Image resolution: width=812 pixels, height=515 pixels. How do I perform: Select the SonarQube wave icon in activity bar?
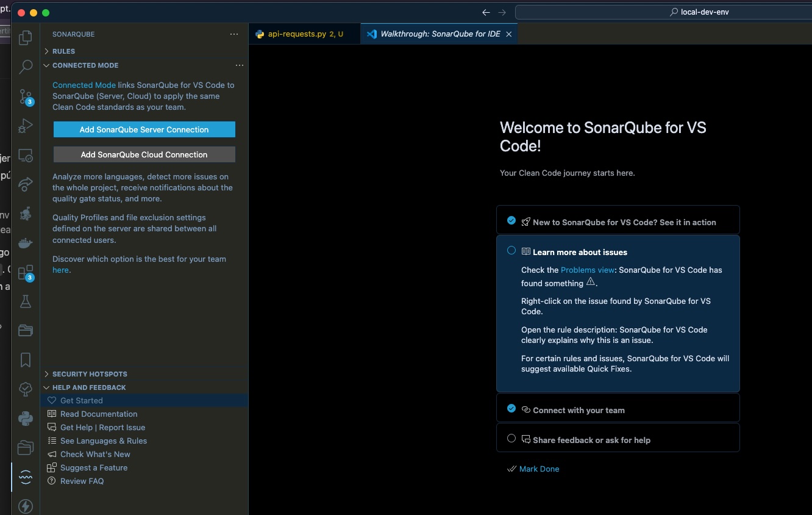[26, 477]
